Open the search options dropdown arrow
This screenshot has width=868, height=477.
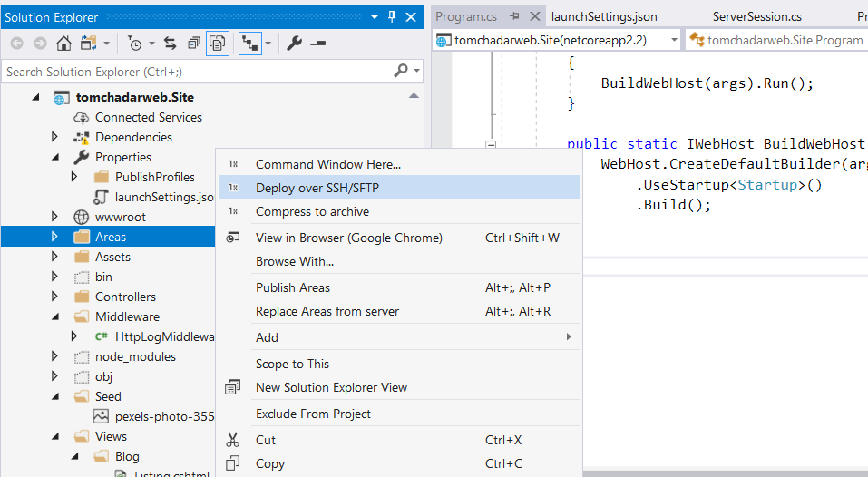pos(416,71)
